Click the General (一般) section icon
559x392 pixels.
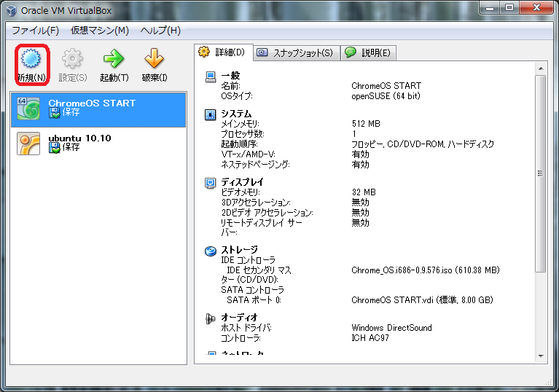click(x=211, y=77)
